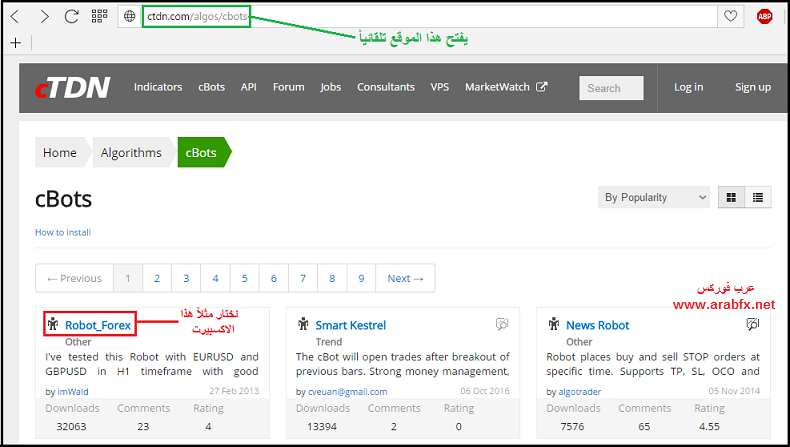Go to page 8
Screen dimensions: 790x447
click(x=332, y=278)
